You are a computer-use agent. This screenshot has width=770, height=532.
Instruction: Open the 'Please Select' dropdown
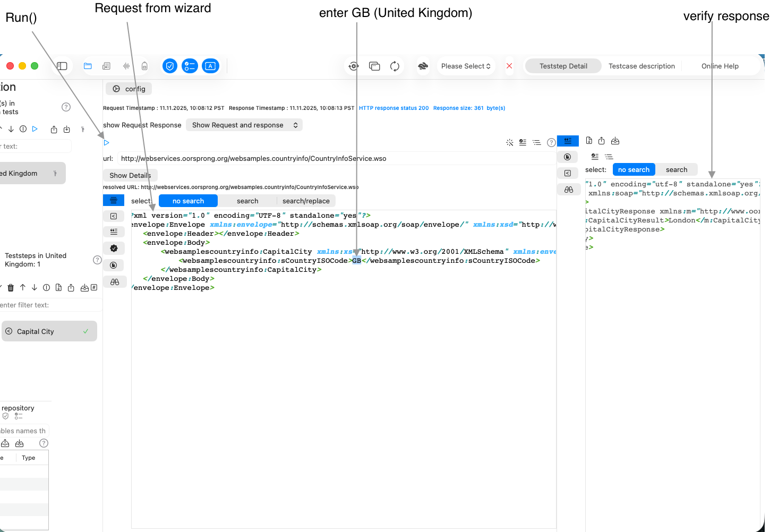tap(466, 66)
